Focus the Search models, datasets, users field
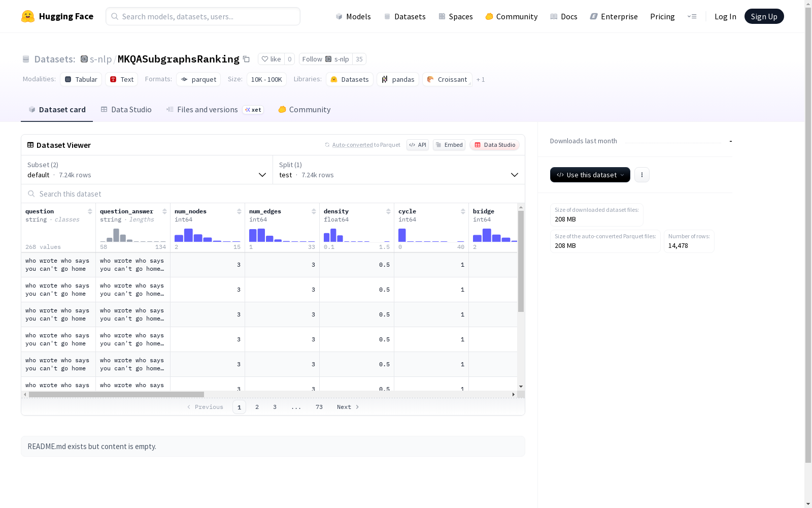Viewport: 812px width, 508px height. click(x=203, y=16)
